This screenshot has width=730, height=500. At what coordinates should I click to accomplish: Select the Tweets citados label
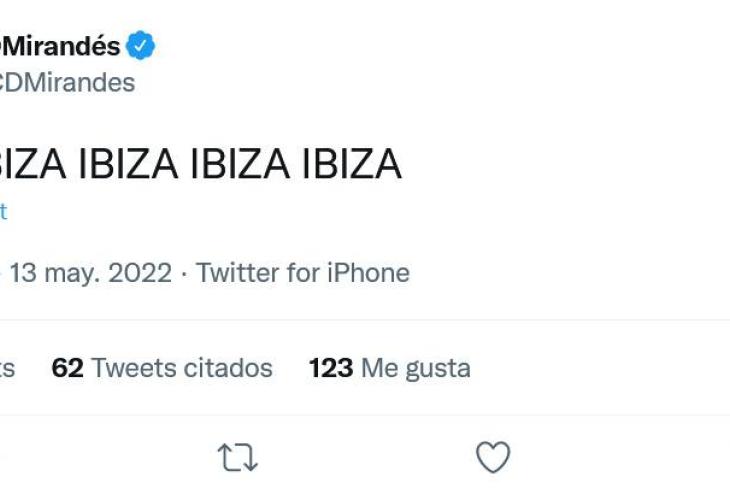[x=182, y=368]
